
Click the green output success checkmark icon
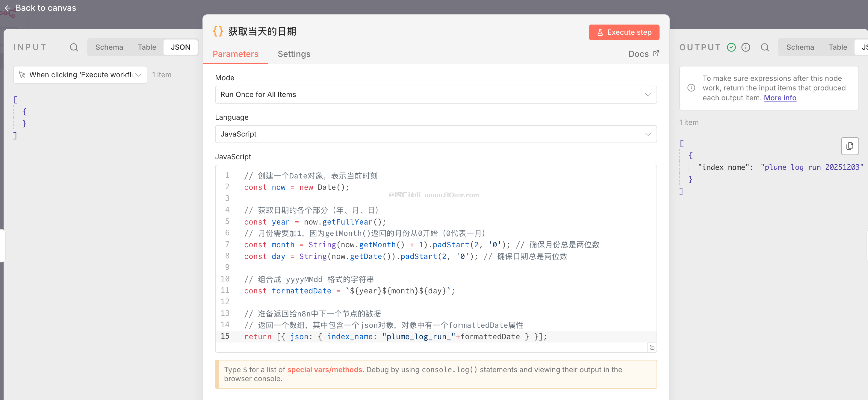731,48
